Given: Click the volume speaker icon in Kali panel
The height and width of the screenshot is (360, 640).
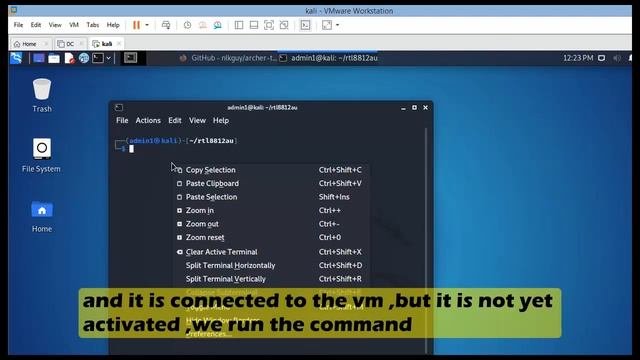Looking at the screenshot, I should [x=617, y=58].
